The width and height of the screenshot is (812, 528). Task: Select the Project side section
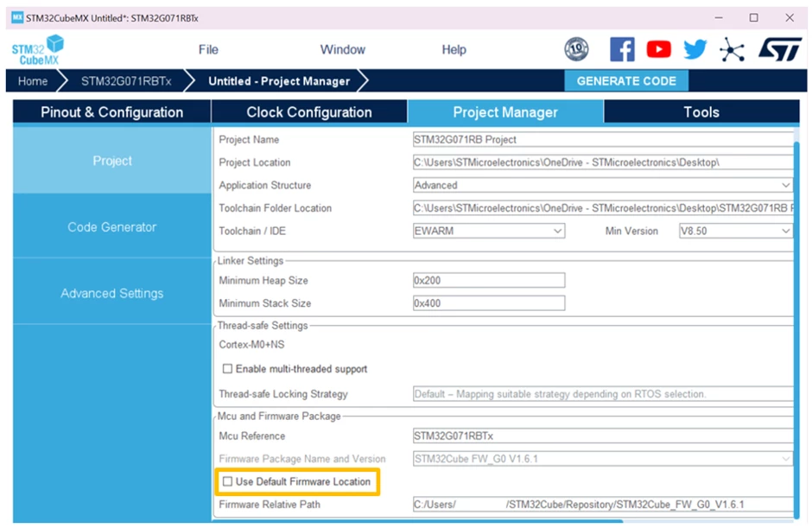(x=111, y=161)
